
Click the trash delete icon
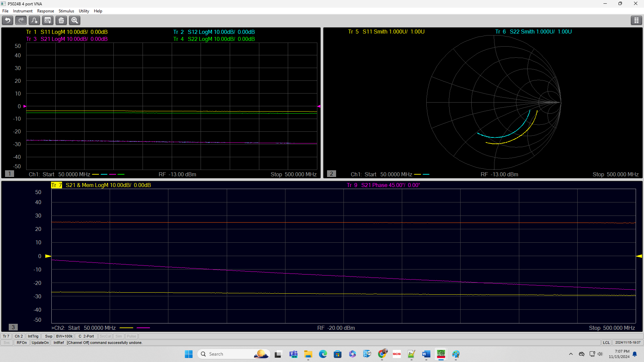click(x=61, y=20)
